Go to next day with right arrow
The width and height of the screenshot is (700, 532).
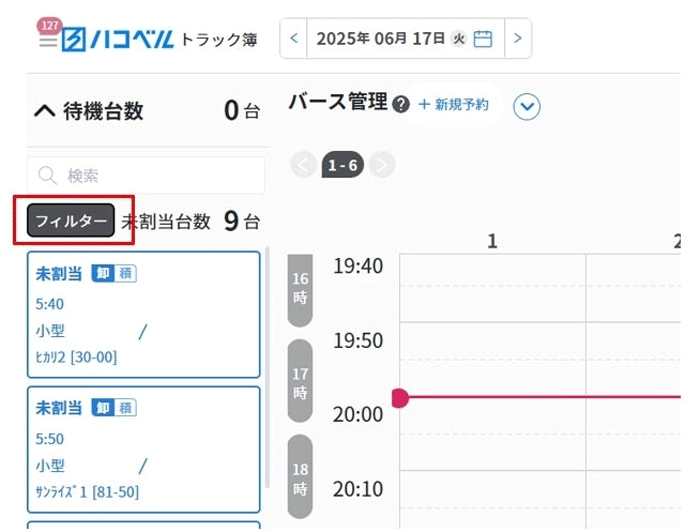click(x=518, y=38)
